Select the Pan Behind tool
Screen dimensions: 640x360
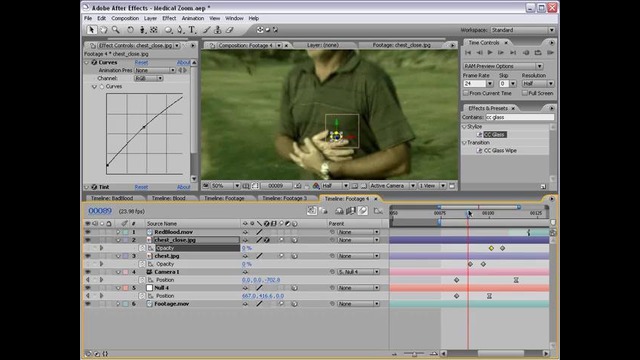tap(154, 30)
